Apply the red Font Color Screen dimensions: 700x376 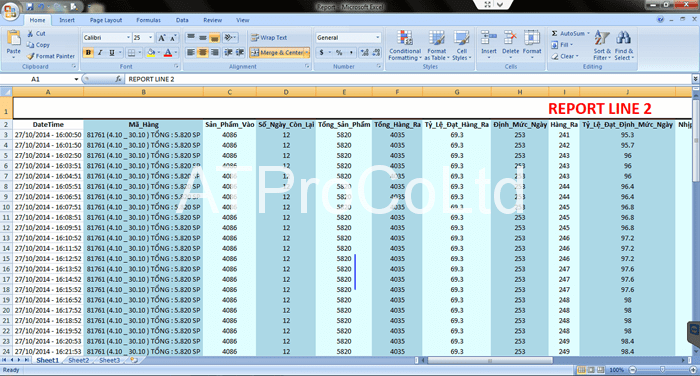(x=168, y=53)
